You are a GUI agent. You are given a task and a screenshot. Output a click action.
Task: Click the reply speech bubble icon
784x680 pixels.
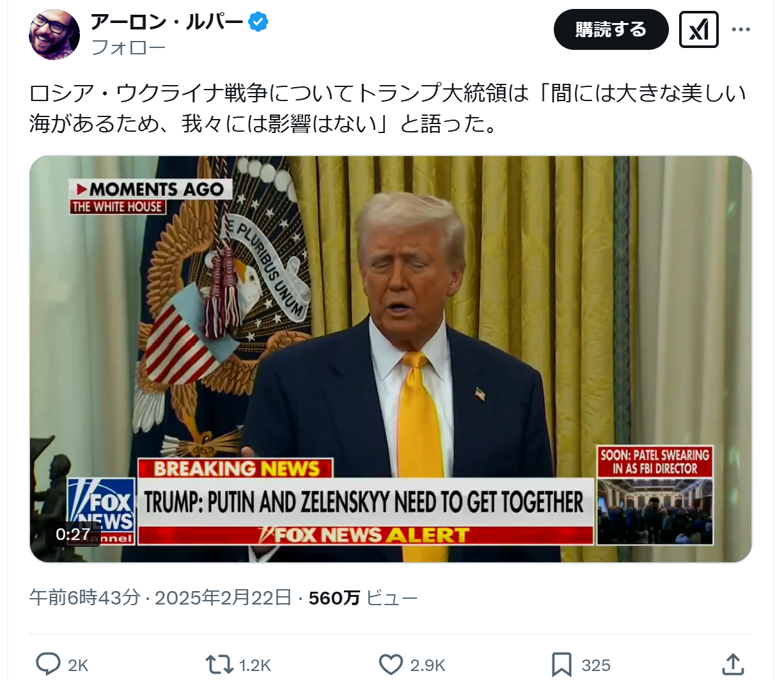point(48,665)
